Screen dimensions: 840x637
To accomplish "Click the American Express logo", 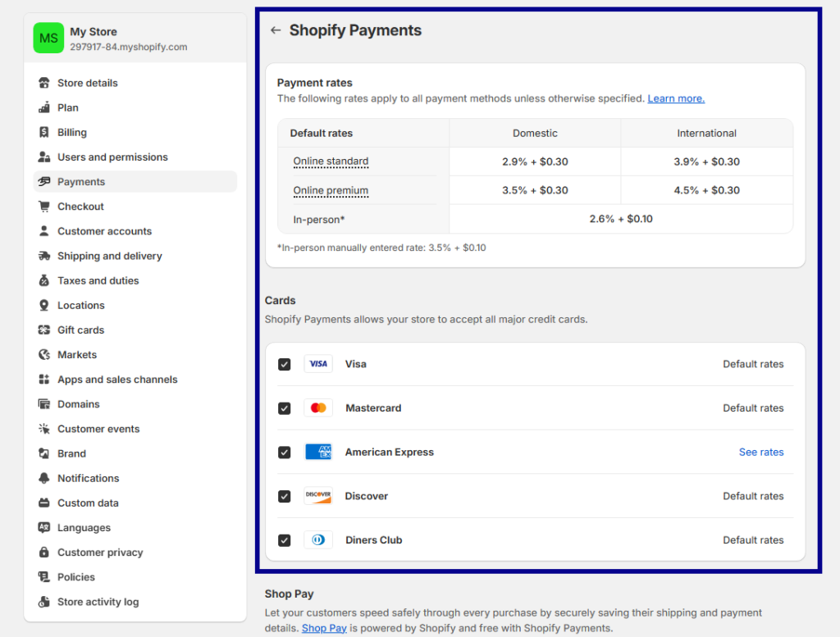I will click(318, 452).
